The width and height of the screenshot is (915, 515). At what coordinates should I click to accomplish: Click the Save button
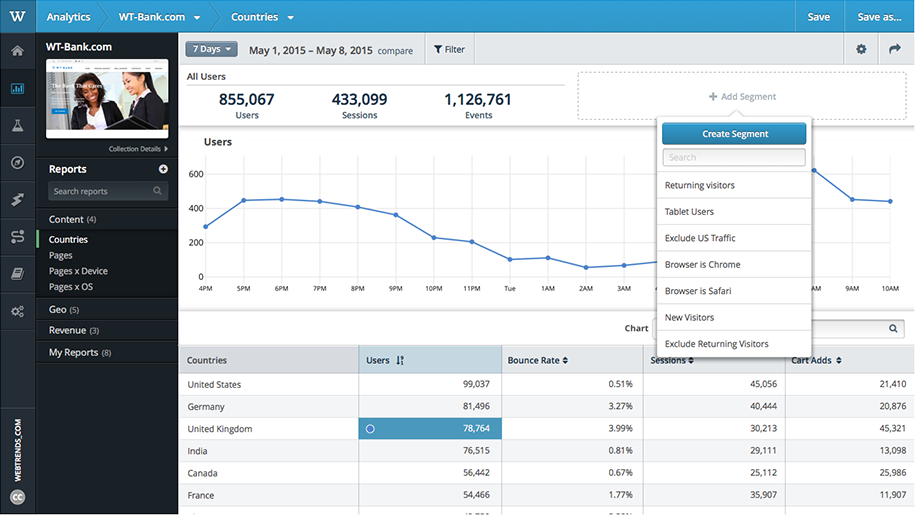819,17
